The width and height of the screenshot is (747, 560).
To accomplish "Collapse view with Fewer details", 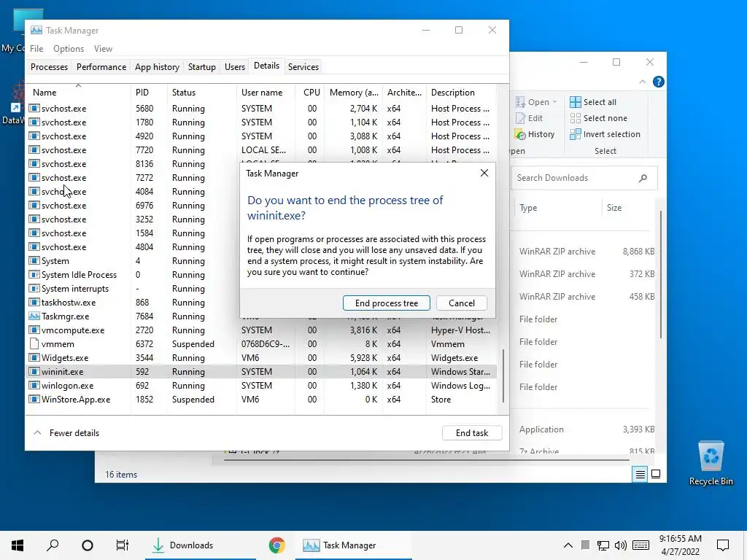I will pos(66,433).
